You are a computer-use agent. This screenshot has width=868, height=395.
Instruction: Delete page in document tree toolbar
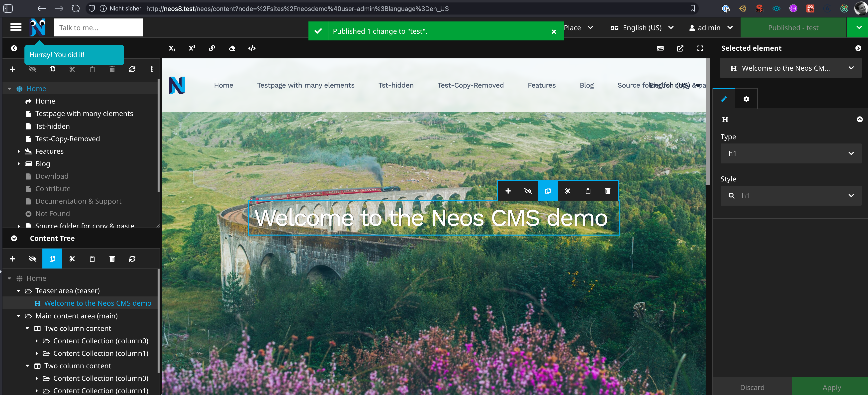[112, 69]
